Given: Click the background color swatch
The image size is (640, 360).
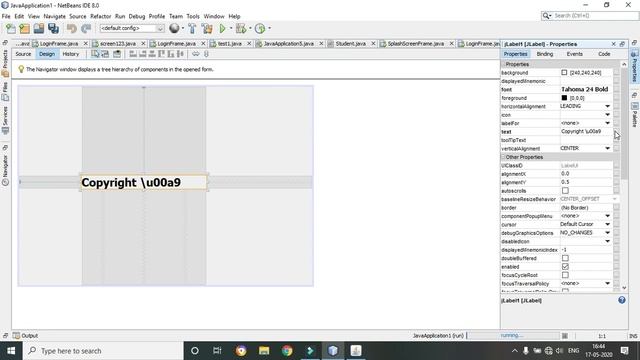Looking at the screenshot, I should (564, 73).
